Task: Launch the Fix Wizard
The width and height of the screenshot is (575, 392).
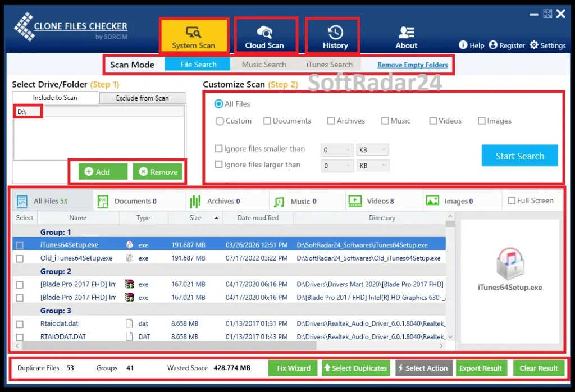Action: pos(293,368)
